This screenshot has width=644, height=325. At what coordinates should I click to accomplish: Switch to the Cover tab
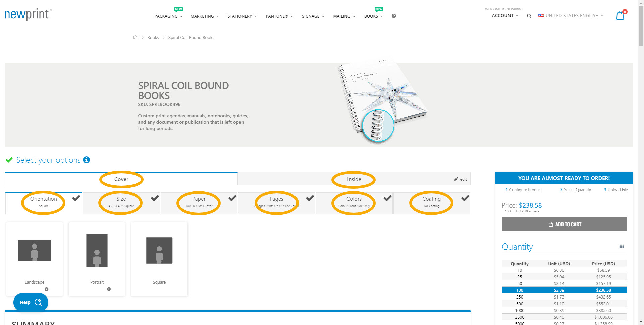tap(121, 179)
